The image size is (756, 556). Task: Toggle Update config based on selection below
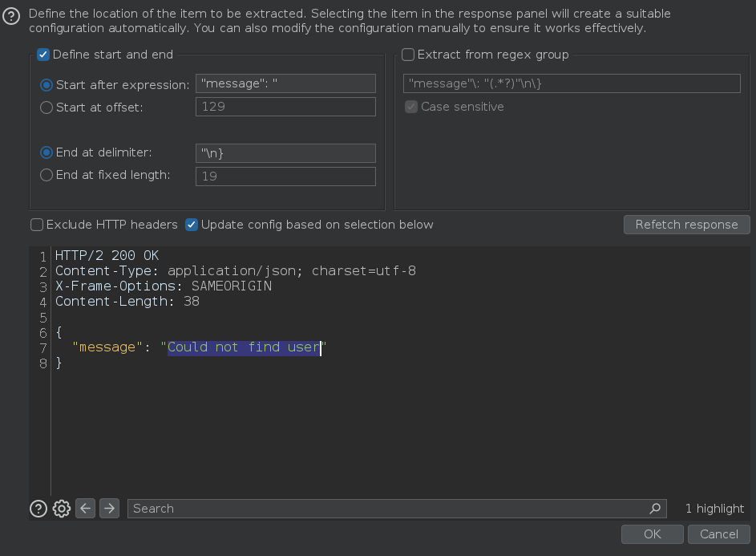(192, 225)
